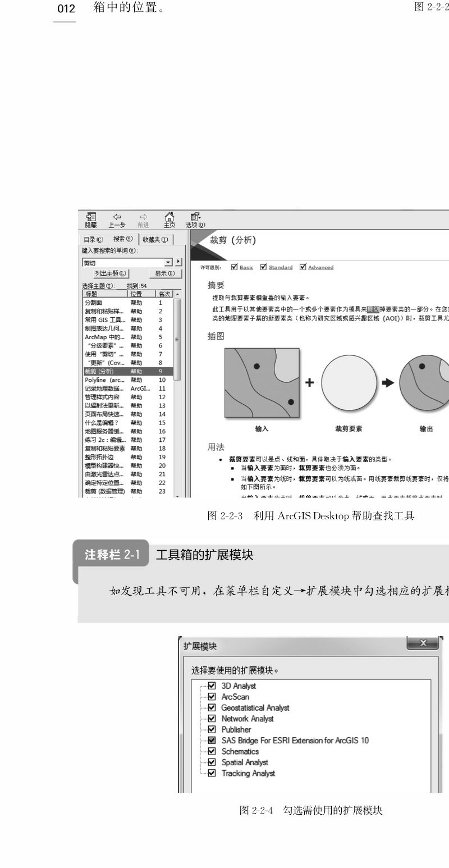This screenshot has width=449, height=868.
Task: Select the 分割面 topic row
Action: (x=128, y=303)
